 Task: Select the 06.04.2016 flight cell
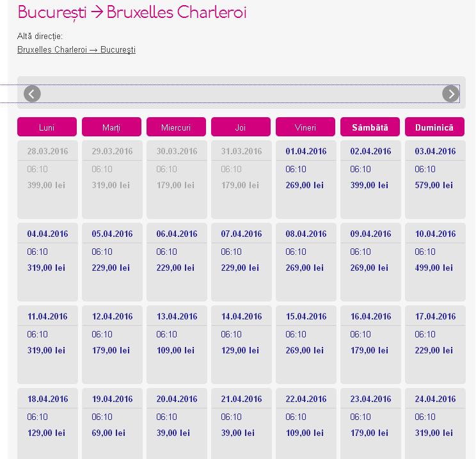[177, 262]
